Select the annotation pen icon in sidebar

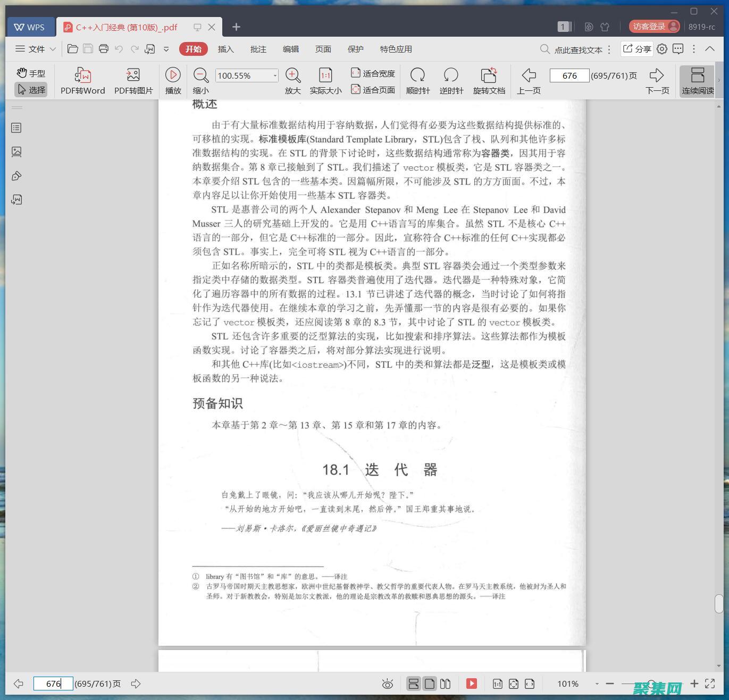(16, 175)
